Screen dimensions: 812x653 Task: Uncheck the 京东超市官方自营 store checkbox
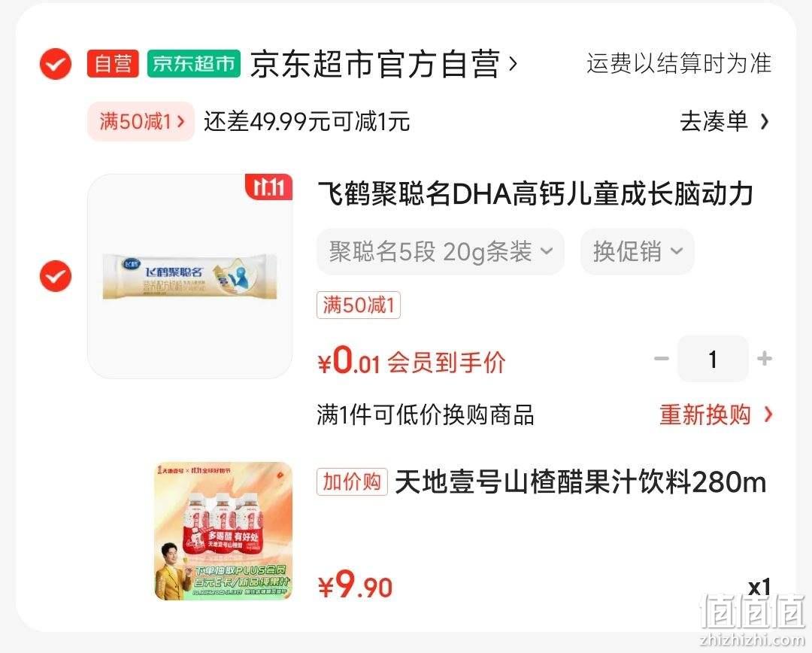coord(56,64)
